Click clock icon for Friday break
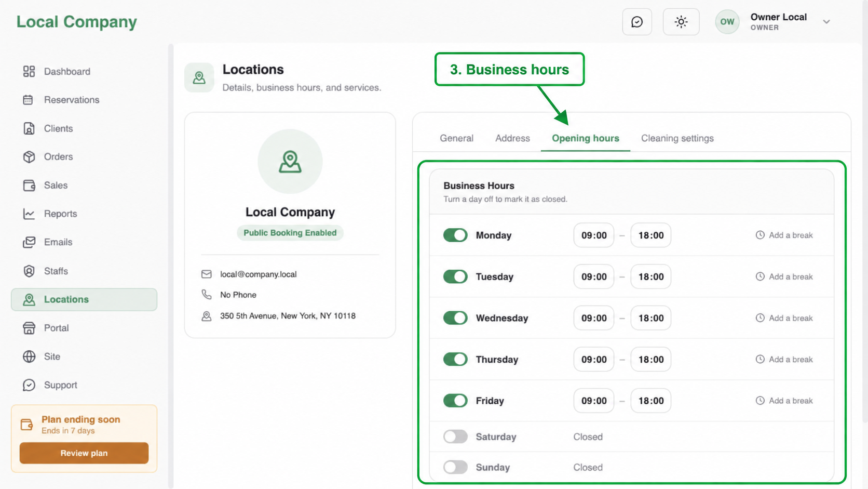868x489 pixels. click(x=760, y=400)
